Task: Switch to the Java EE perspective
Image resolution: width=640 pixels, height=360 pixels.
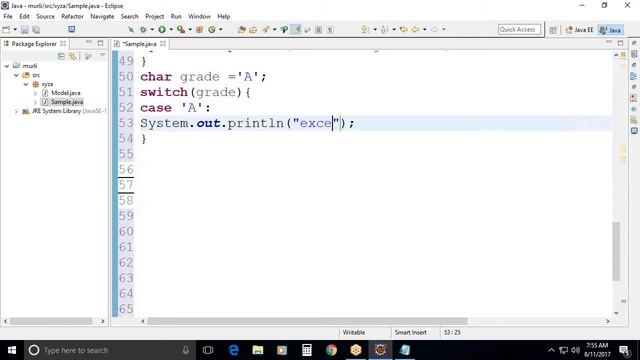Action: tap(579, 30)
